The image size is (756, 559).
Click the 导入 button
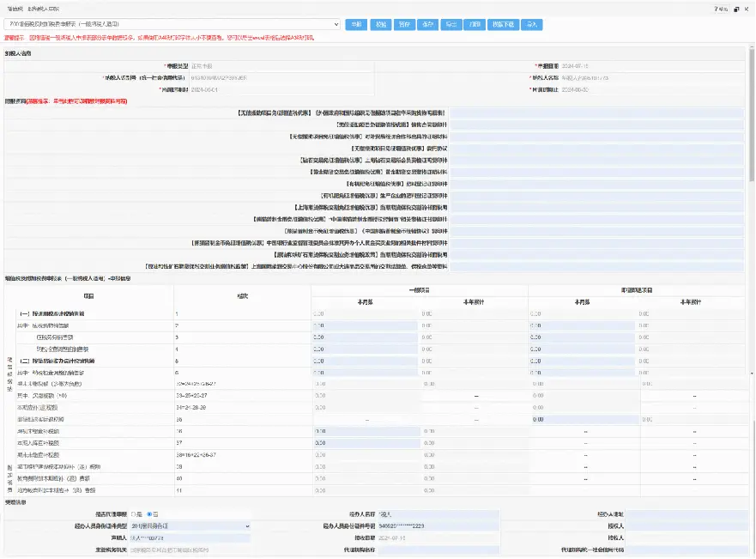[x=532, y=24]
